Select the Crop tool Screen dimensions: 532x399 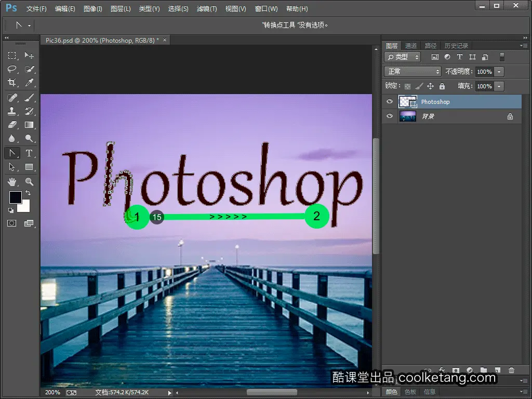pos(12,83)
